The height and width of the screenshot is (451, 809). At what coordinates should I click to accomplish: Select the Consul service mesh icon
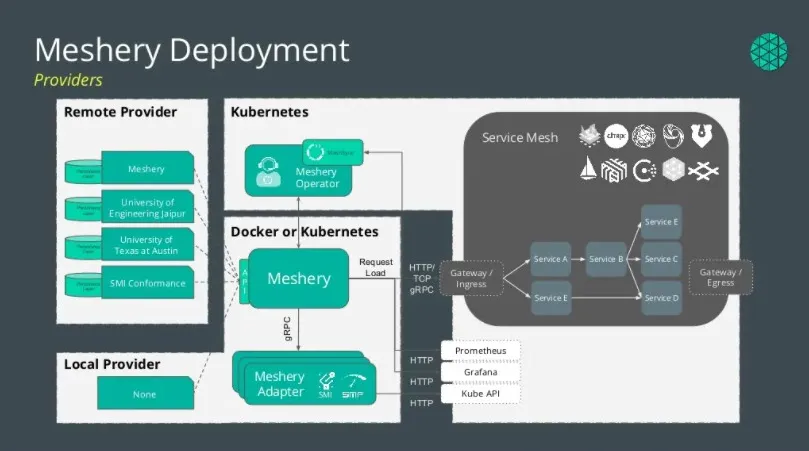pyautogui.click(x=646, y=170)
